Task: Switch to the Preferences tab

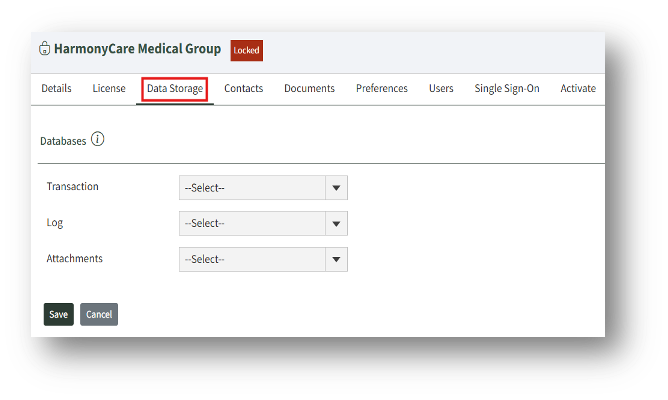Action: (x=382, y=89)
